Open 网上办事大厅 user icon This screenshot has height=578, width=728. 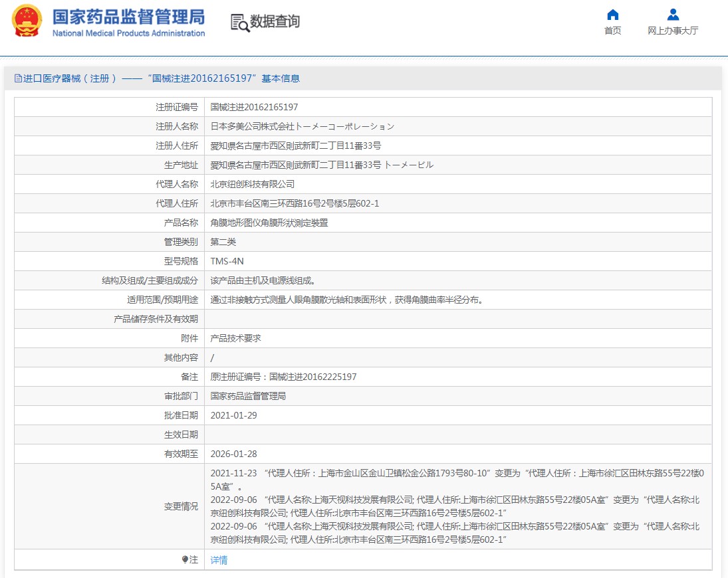pos(673,15)
